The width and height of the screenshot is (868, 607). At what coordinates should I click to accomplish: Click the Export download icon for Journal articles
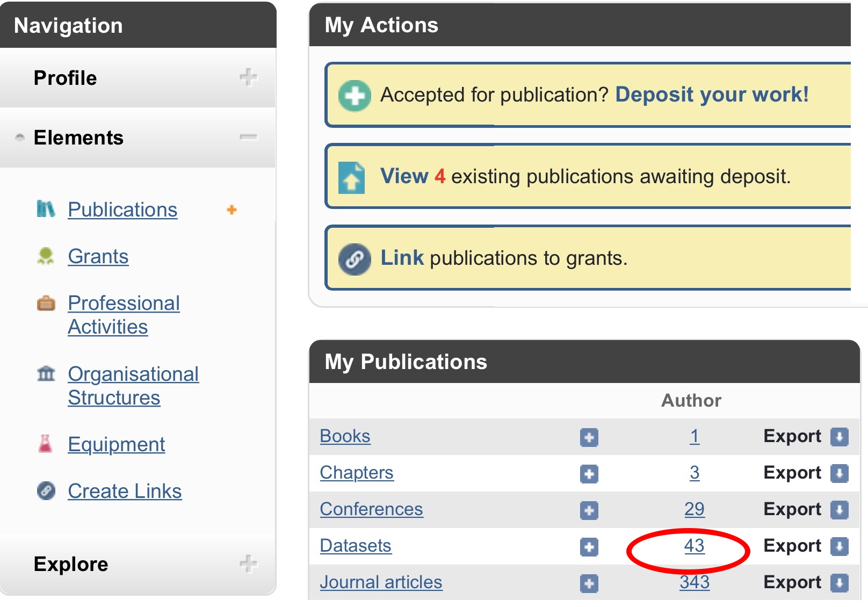pyautogui.click(x=839, y=583)
